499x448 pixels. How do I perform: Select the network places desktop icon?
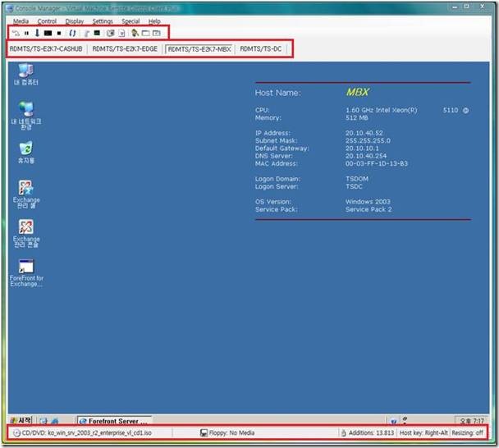click(x=26, y=116)
